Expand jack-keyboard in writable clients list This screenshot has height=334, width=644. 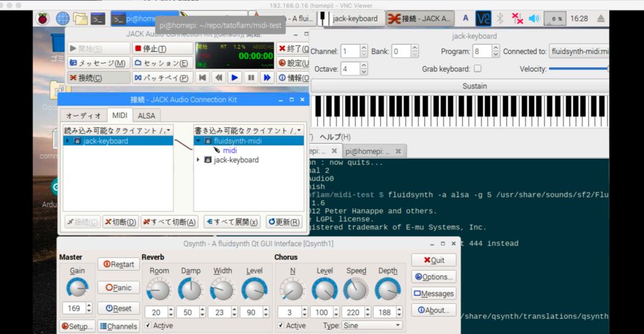pos(198,159)
